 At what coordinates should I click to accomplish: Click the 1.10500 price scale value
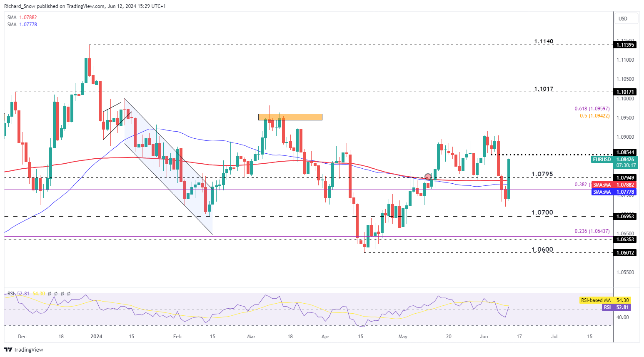(625, 79)
